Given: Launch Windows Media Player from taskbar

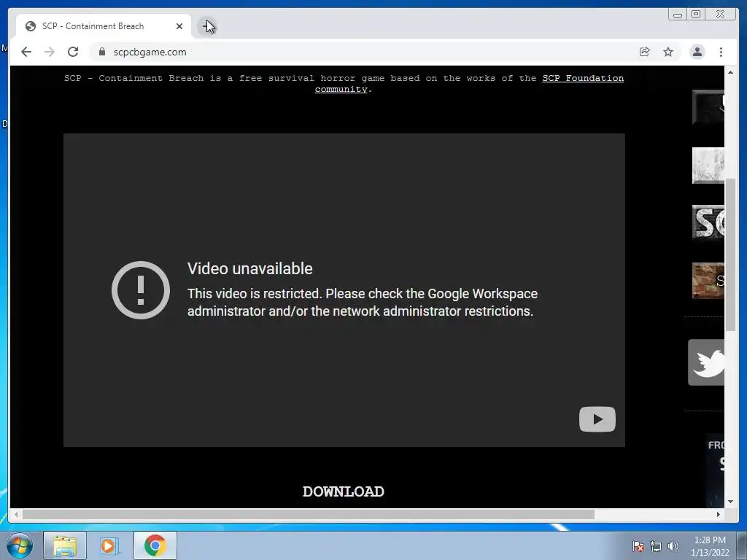Looking at the screenshot, I should point(109,545).
